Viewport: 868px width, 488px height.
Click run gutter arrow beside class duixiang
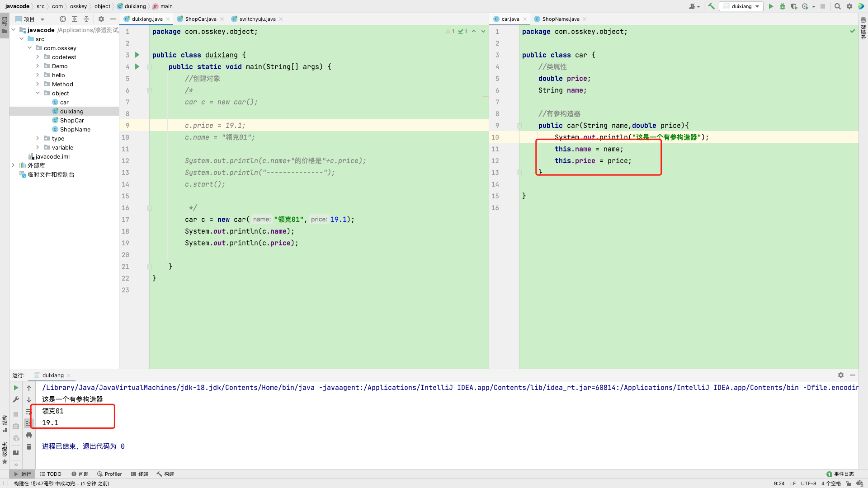click(x=137, y=55)
